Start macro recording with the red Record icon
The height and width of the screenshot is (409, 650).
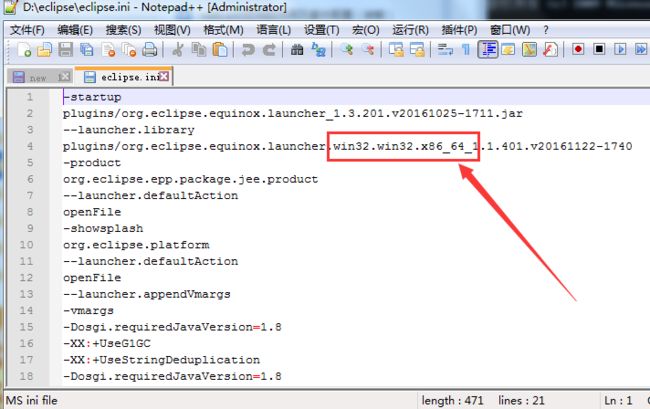(x=578, y=50)
